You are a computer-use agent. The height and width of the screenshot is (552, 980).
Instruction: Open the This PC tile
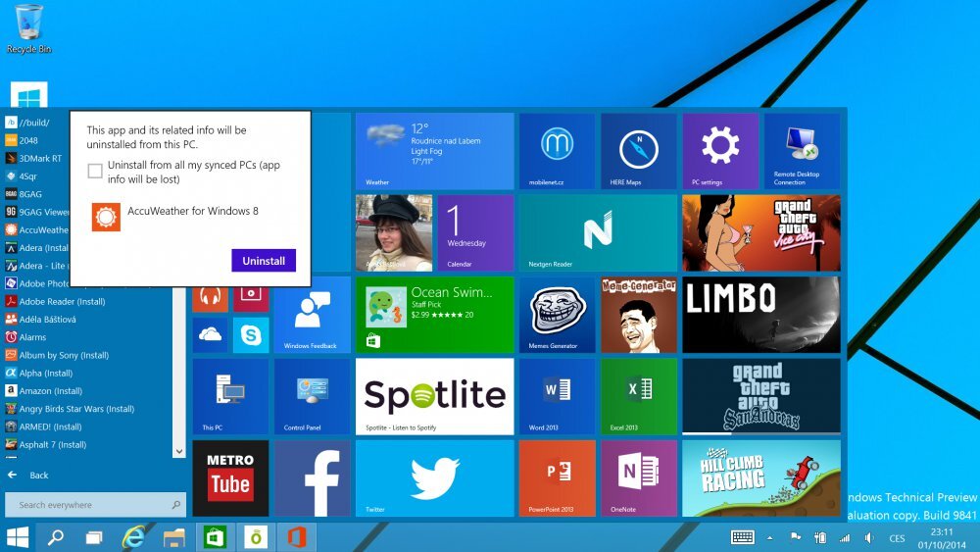pos(230,396)
